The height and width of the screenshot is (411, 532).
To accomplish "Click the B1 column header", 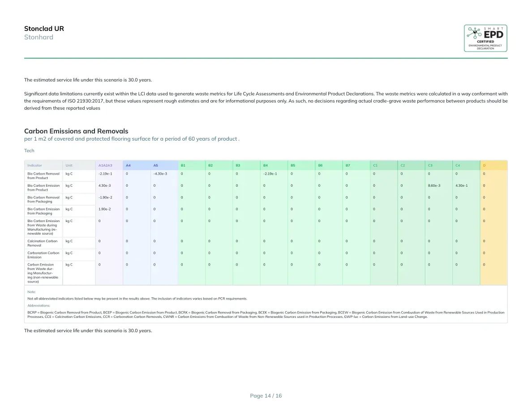I will 183,166.
